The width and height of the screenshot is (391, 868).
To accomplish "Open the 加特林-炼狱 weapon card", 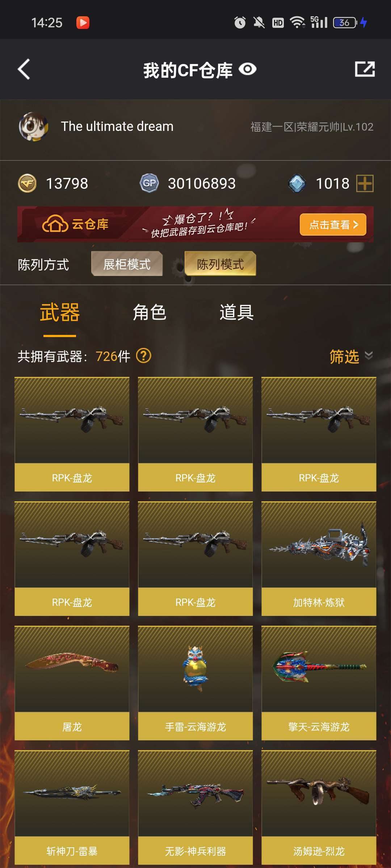I will [x=319, y=558].
